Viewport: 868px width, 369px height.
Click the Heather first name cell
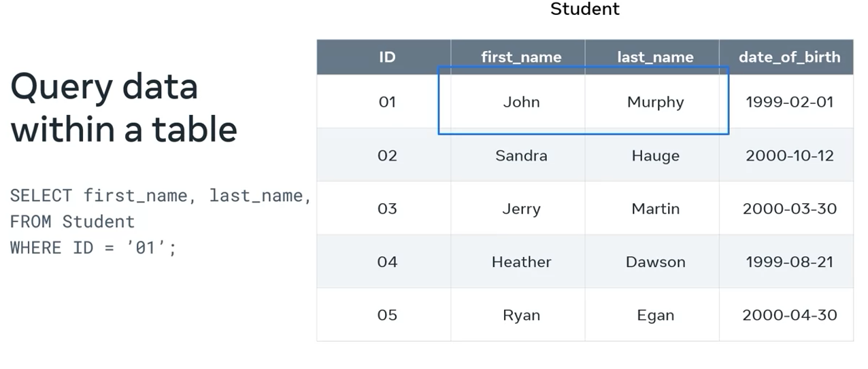tap(521, 262)
